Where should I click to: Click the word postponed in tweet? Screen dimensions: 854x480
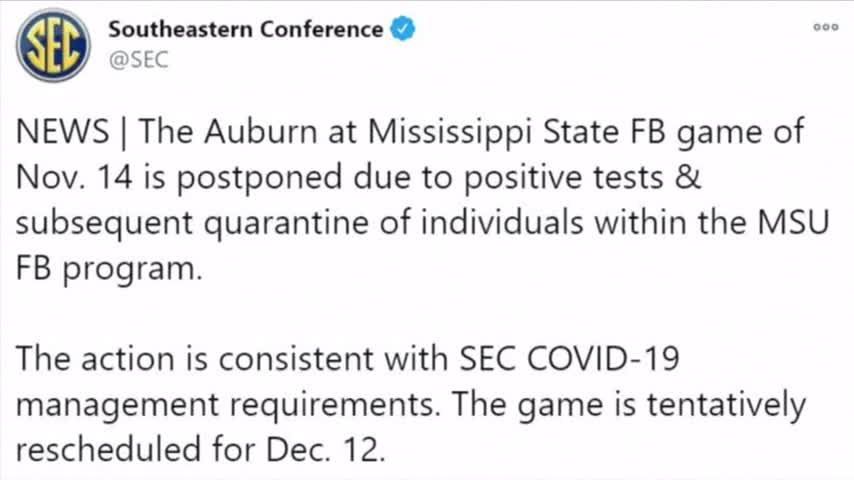point(260,179)
